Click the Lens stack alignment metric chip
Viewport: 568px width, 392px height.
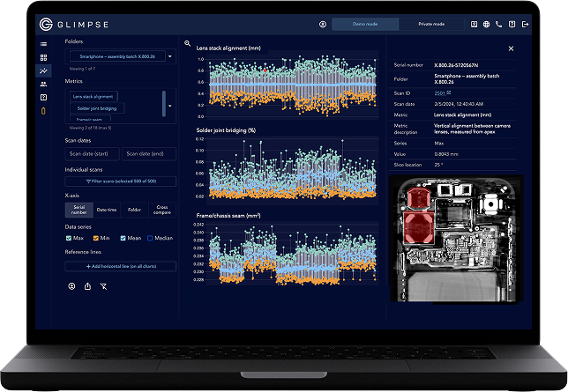93,97
